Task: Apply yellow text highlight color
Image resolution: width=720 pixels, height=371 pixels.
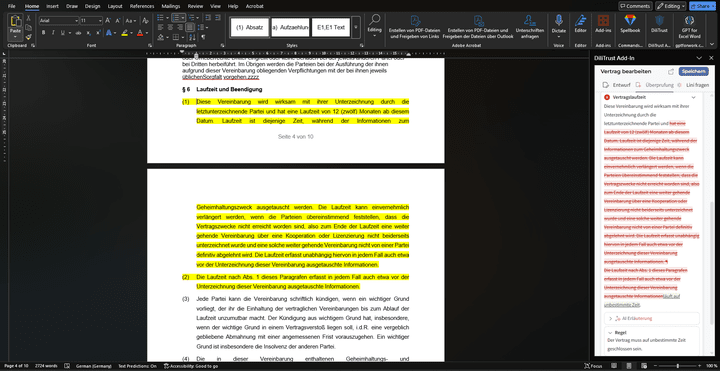Action: [x=124, y=33]
